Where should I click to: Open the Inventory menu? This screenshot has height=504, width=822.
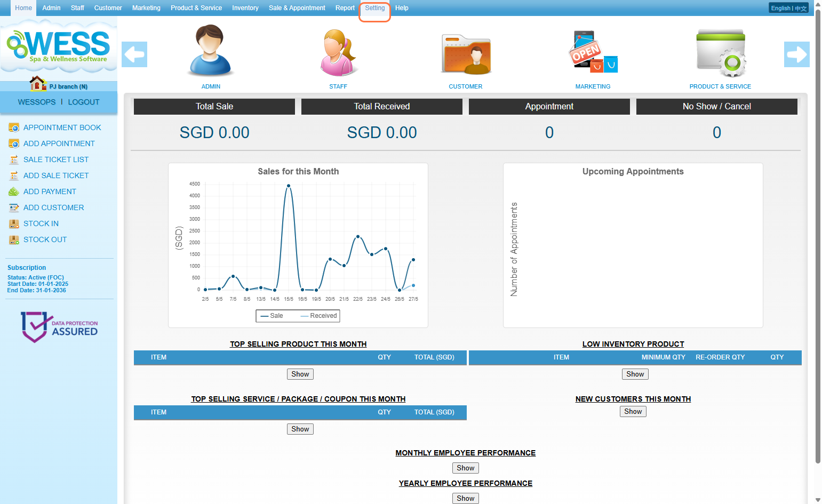coord(245,8)
